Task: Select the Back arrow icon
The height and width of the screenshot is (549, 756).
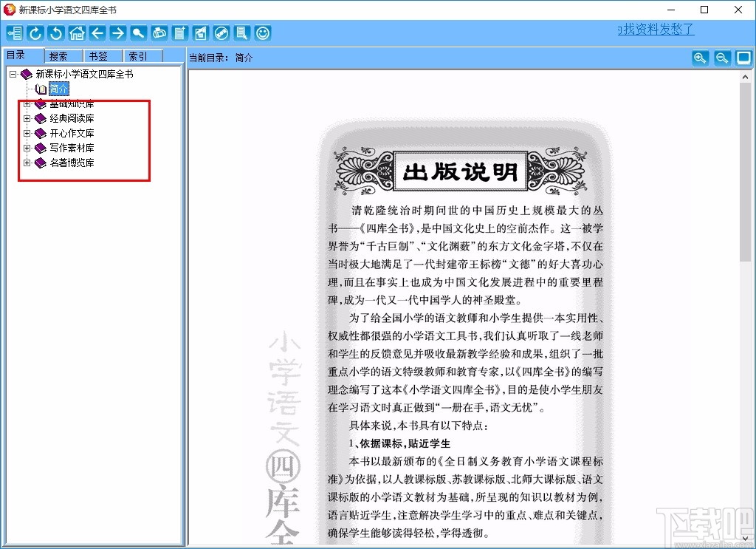Action: coord(97,33)
